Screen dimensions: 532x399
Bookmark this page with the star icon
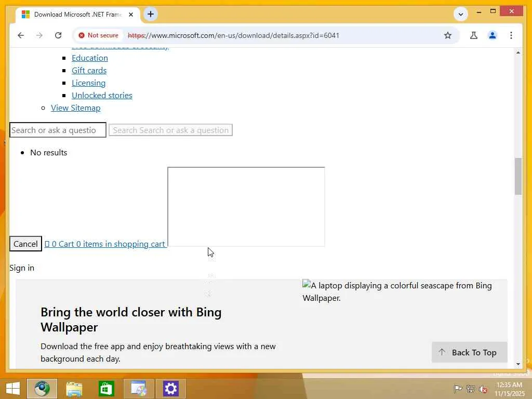coord(447,35)
